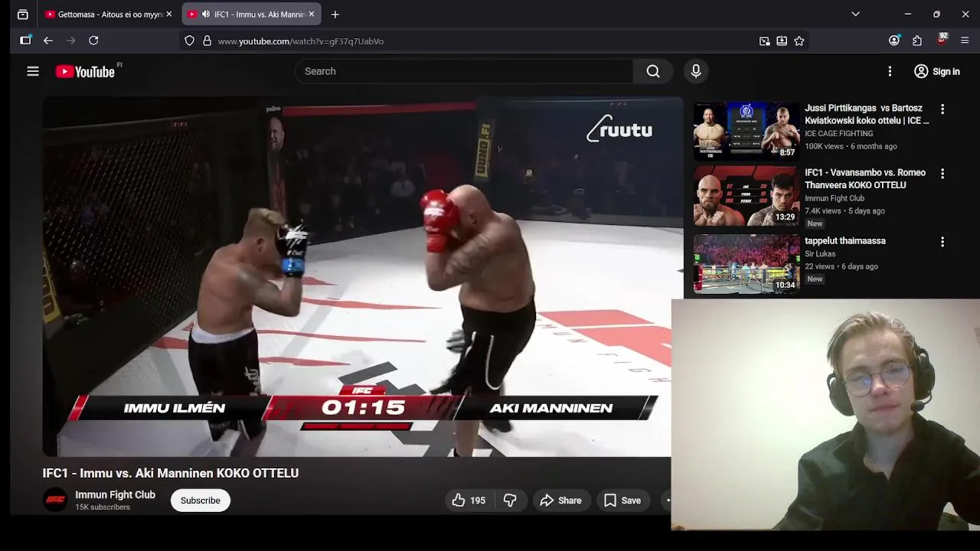The width and height of the screenshot is (980, 551).
Task: Expand the list all tabs dropdown
Action: [x=856, y=14]
